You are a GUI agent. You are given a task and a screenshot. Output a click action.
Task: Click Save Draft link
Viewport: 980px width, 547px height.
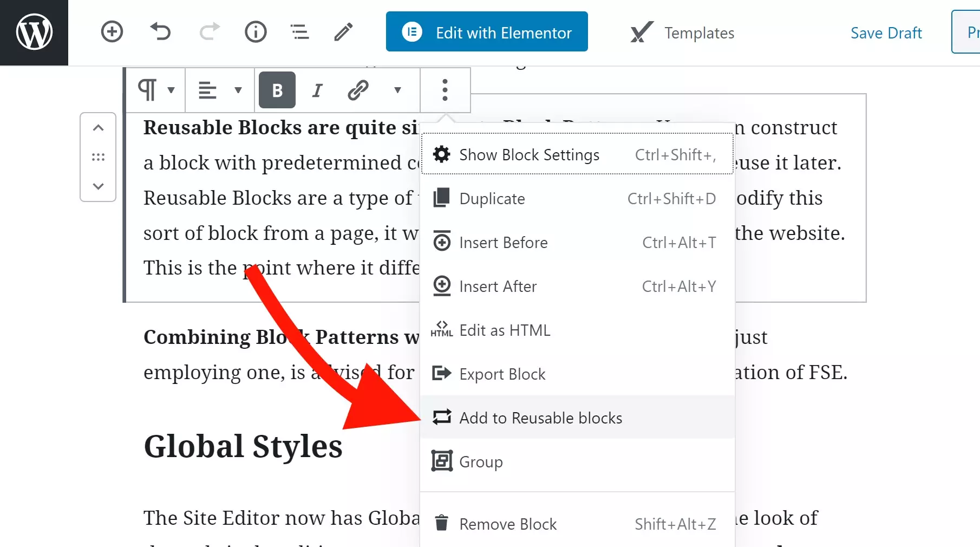(886, 32)
